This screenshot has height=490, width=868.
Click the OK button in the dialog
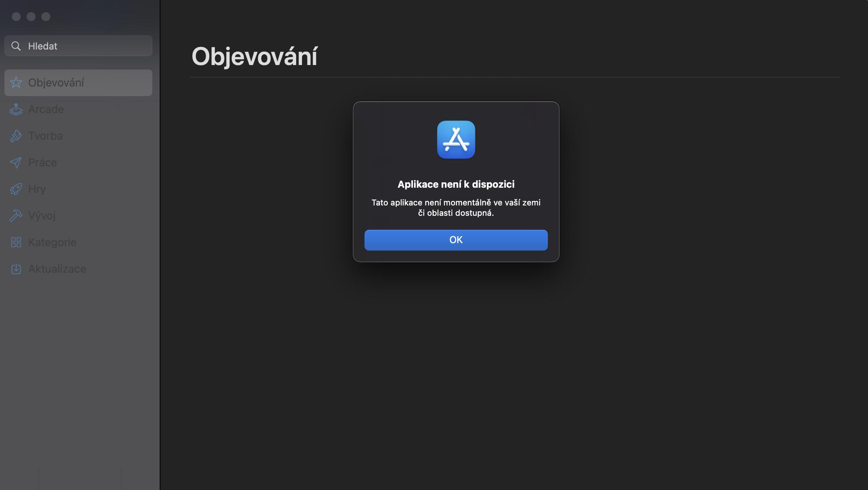point(456,240)
